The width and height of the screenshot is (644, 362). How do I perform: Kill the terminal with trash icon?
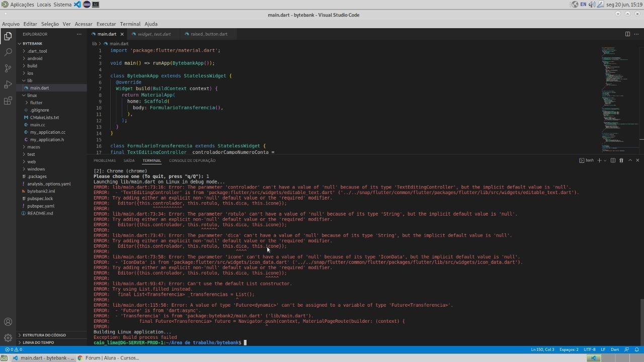pos(621,160)
